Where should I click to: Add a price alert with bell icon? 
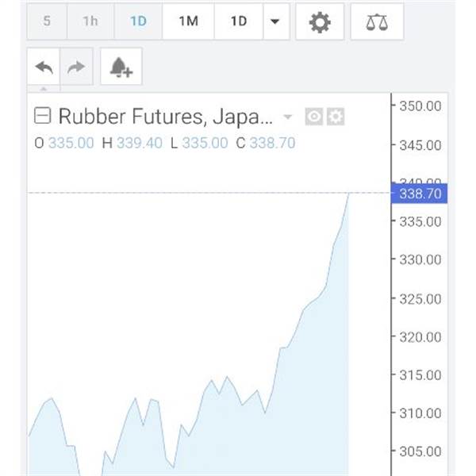point(121,67)
